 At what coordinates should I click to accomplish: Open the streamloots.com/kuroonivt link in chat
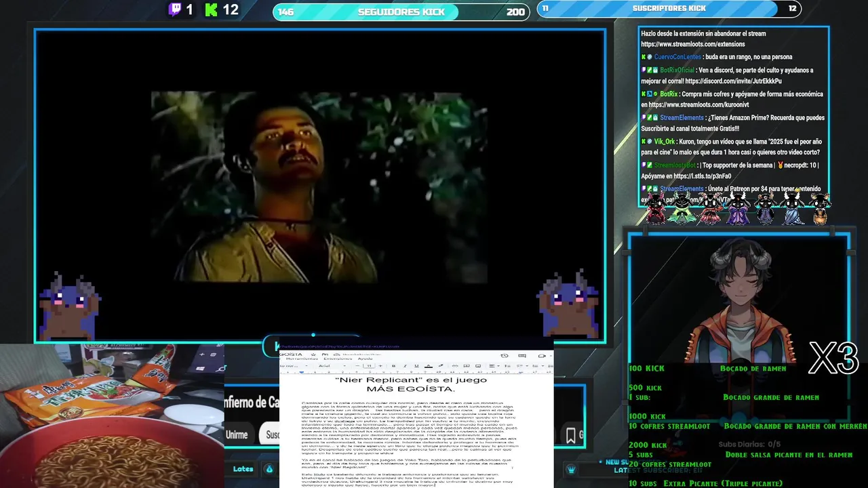point(698,104)
